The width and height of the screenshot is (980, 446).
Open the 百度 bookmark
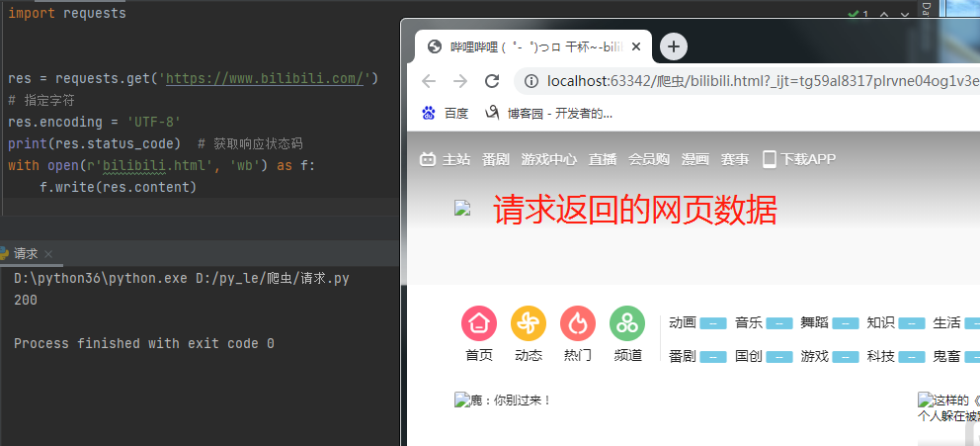coord(446,113)
